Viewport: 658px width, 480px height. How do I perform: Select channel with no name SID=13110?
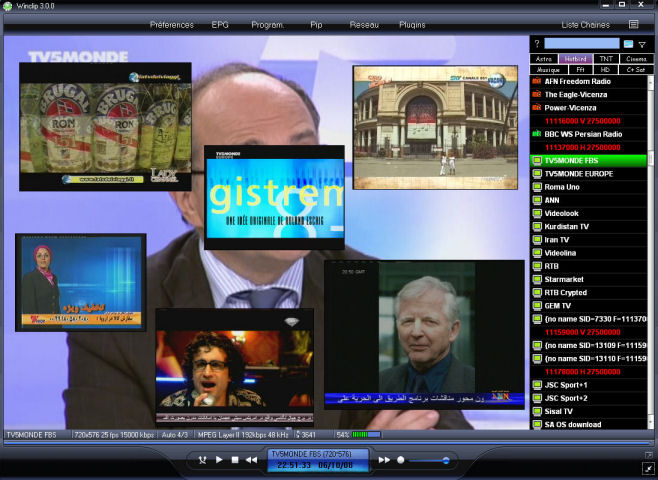(x=588, y=359)
